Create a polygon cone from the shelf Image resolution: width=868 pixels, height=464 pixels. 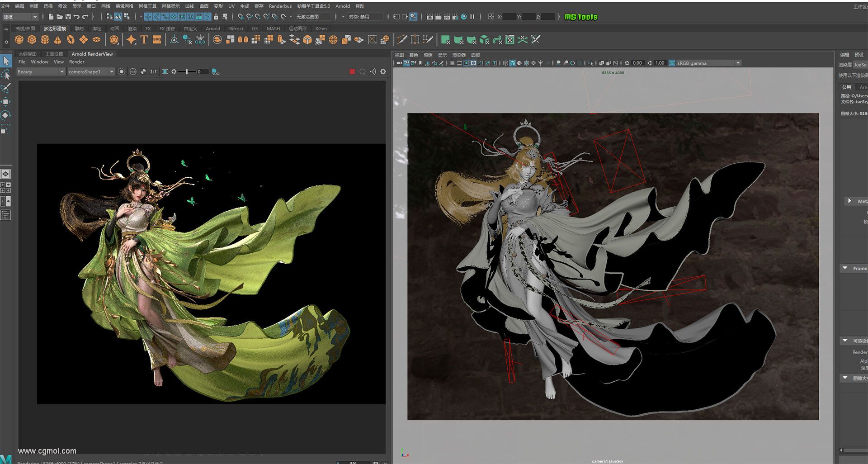point(57,40)
